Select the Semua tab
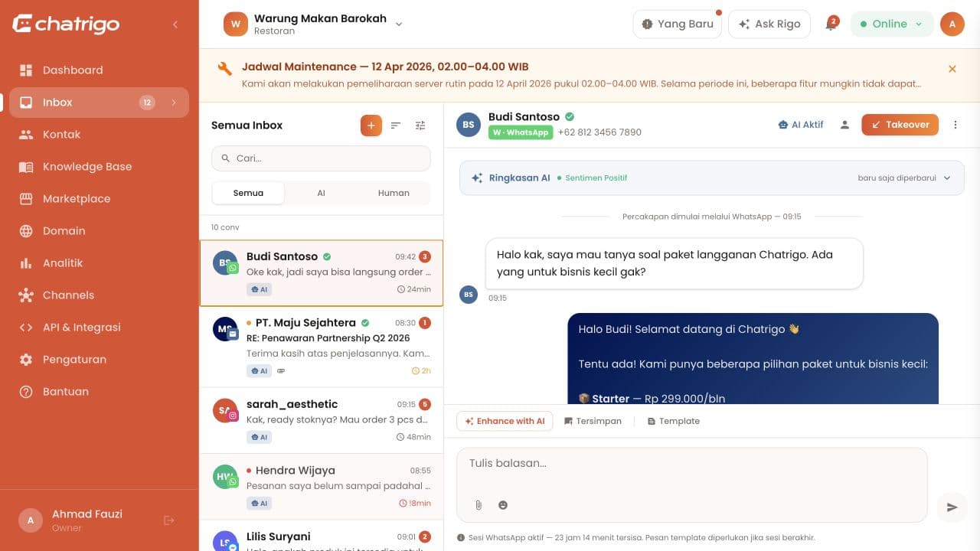 click(248, 193)
